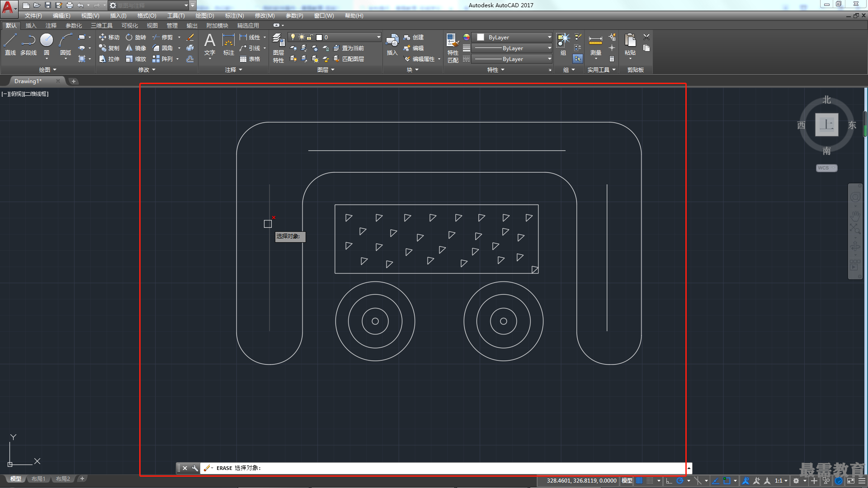Click the Insert block (插入) icon

392,44
